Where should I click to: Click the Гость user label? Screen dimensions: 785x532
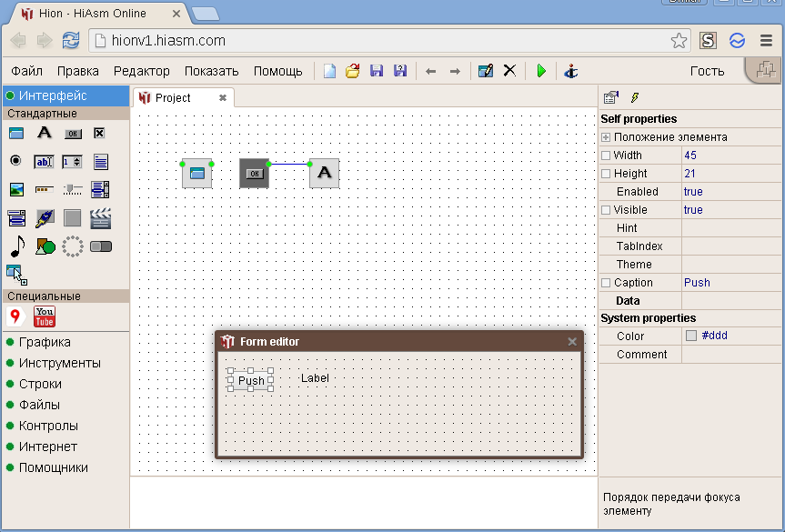[x=708, y=71]
